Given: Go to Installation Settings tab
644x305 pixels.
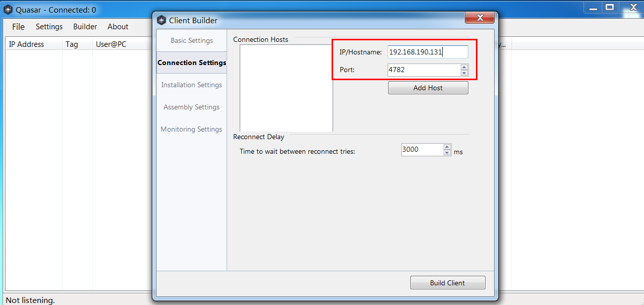Looking at the screenshot, I should 192,85.
